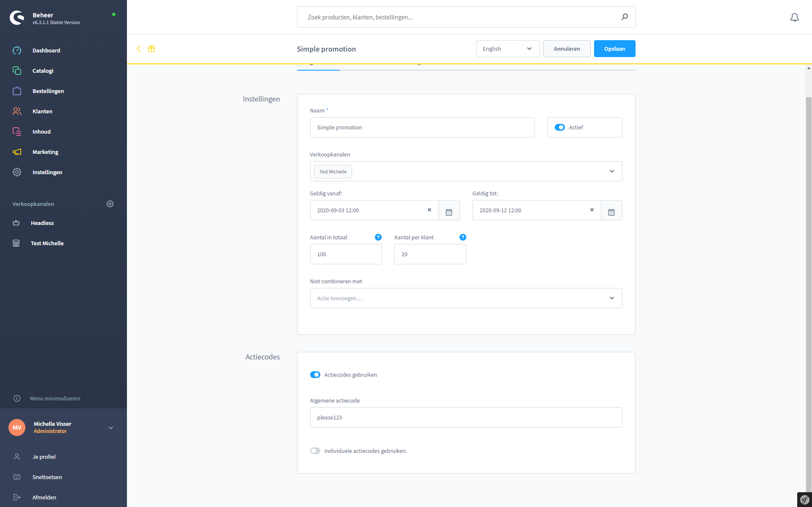The height and width of the screenshot is (507, 812).
Task: Open Bestellingen in the sidebar menu
Action: point(48,91)
